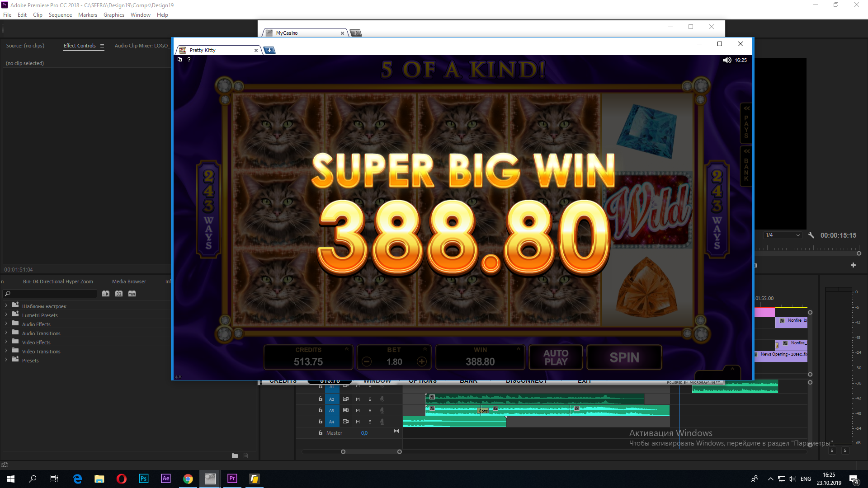Click voice-over record microphone on track A4

pos(382,422)
